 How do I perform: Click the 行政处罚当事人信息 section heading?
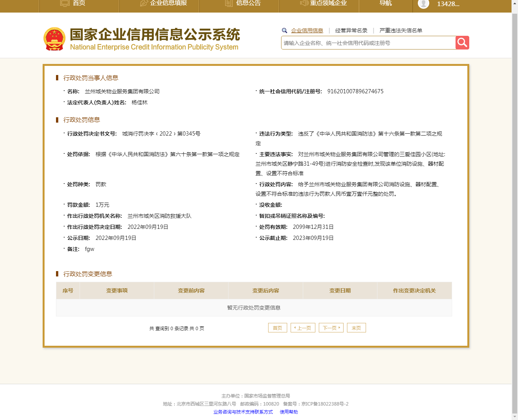coord(91,78)
